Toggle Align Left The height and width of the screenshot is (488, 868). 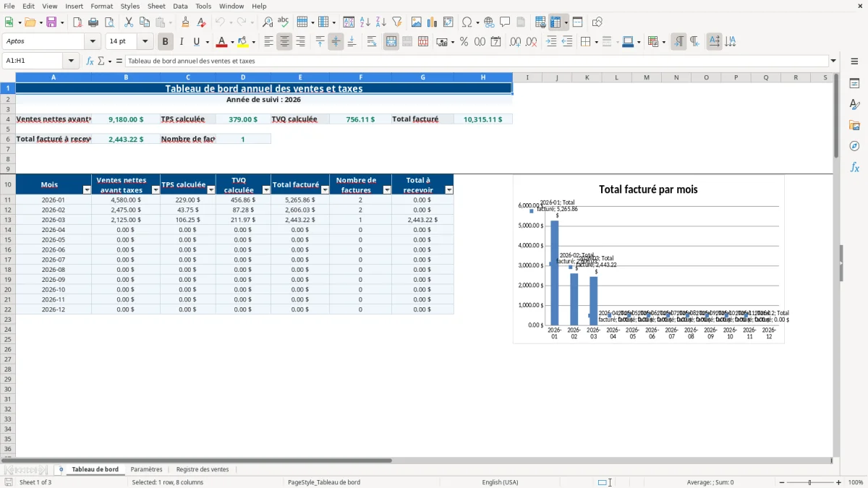(x=268, y=42)
